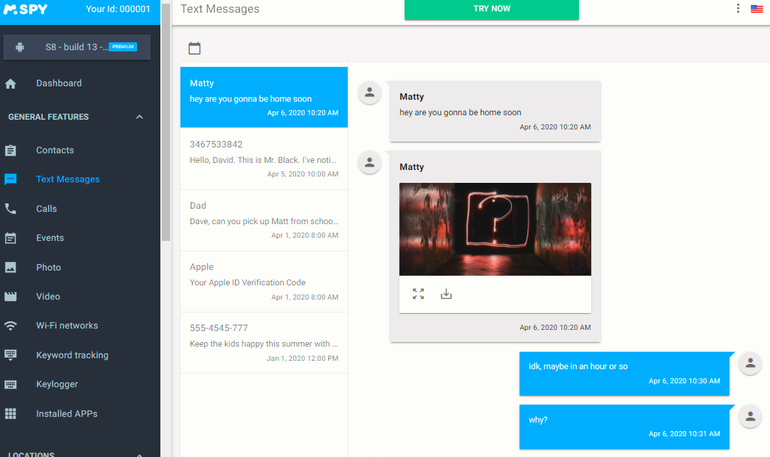
Task: Expand image to fullscreen
Action: (418, 294)
